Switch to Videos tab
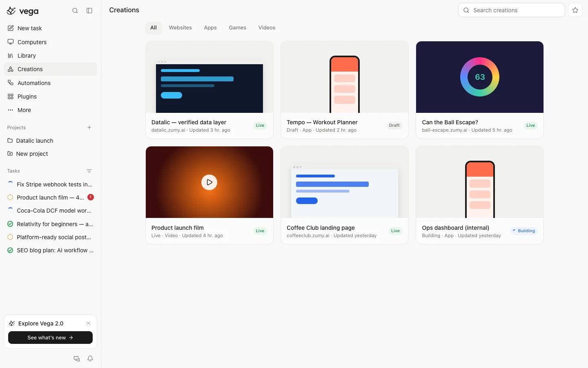 267,28
